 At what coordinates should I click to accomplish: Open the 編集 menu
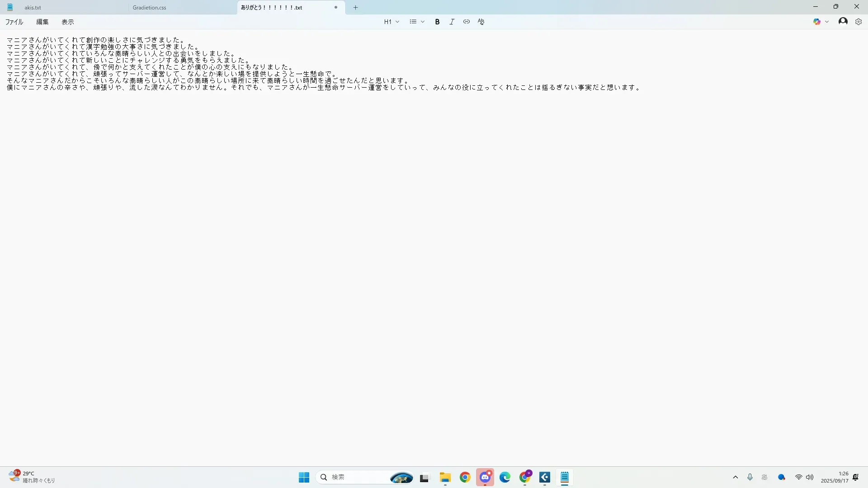pyautogui.click(x=42, y=22)
